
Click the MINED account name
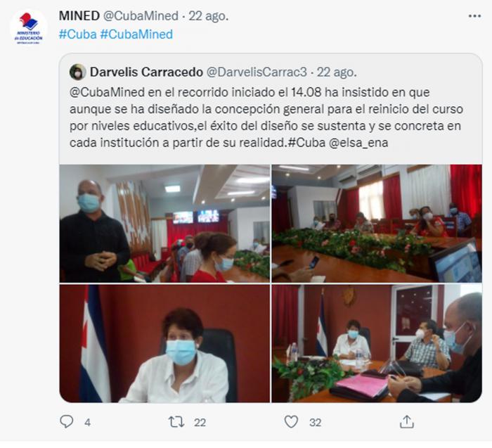(x=79, y=15)
